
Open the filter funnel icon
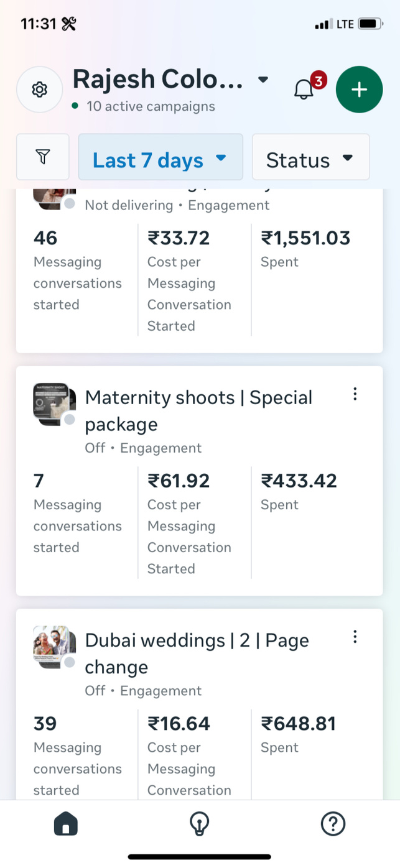click(x=42, y=157)
